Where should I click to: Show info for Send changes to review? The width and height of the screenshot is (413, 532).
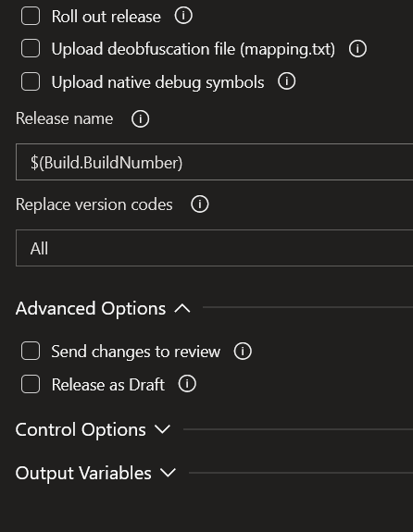243,351
